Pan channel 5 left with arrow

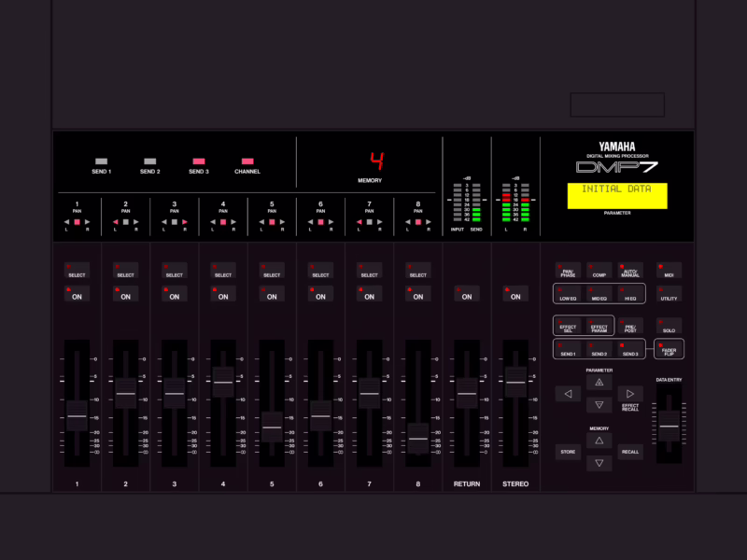[261, 222]
